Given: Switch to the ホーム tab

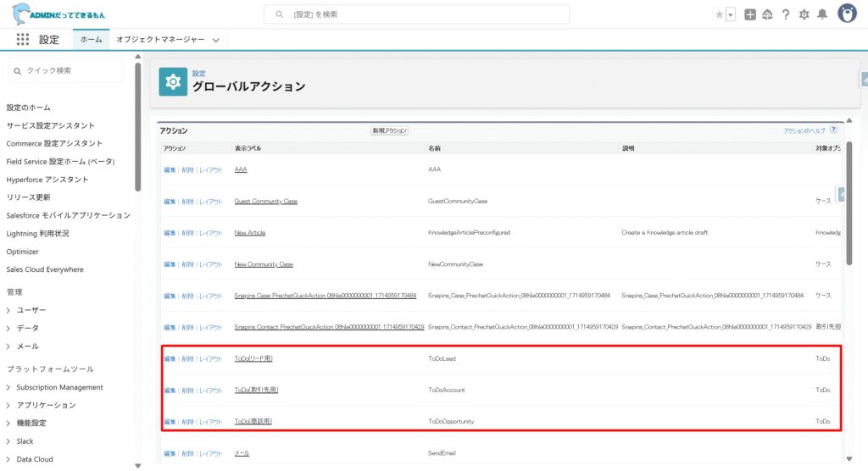Looking at the screenshot, I should tap(91, 39).
